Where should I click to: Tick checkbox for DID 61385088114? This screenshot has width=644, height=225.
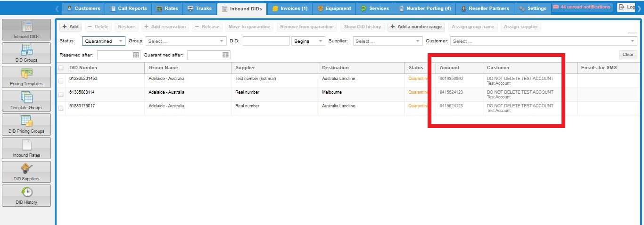[x=61, y=95]
